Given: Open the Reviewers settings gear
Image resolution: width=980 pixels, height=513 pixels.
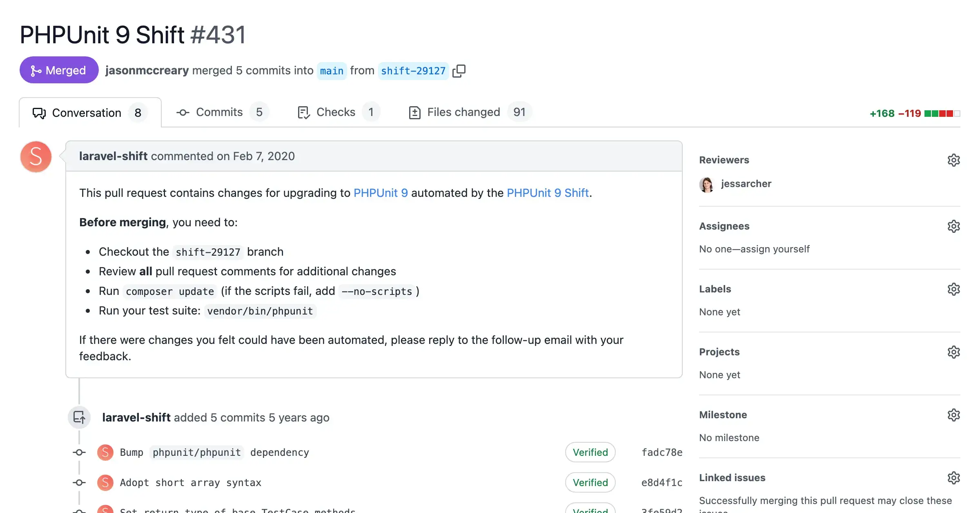Looking at the screenshot, I should [953, 160].
